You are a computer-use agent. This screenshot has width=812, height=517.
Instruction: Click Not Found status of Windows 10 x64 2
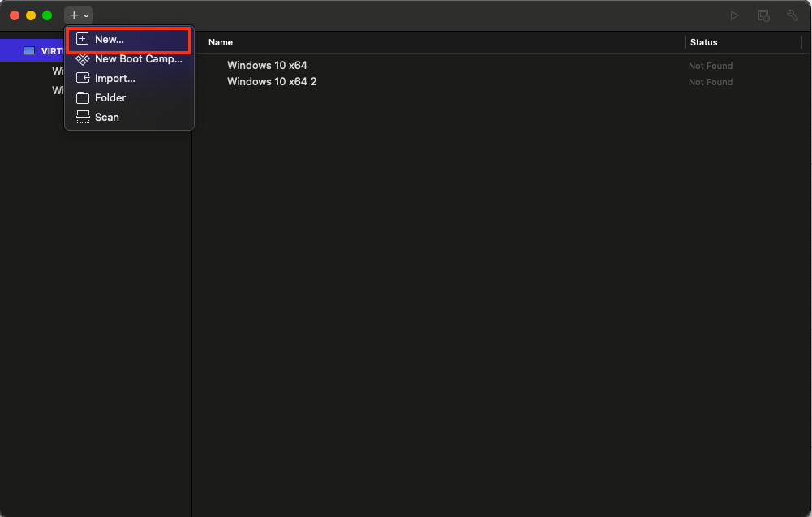710,82
